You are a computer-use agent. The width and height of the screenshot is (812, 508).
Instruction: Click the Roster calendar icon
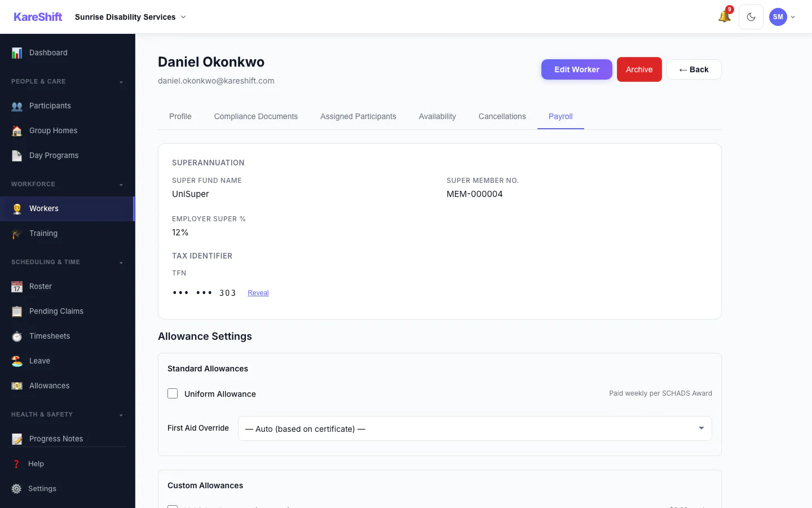pyautogui.click(x=17, y=287)
